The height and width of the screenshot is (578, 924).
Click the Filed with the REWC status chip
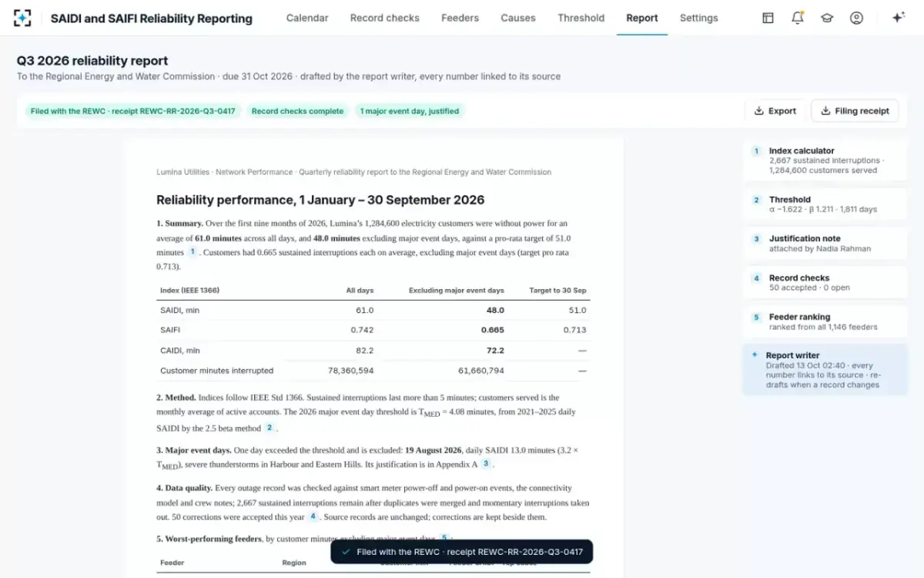[133, 111]
